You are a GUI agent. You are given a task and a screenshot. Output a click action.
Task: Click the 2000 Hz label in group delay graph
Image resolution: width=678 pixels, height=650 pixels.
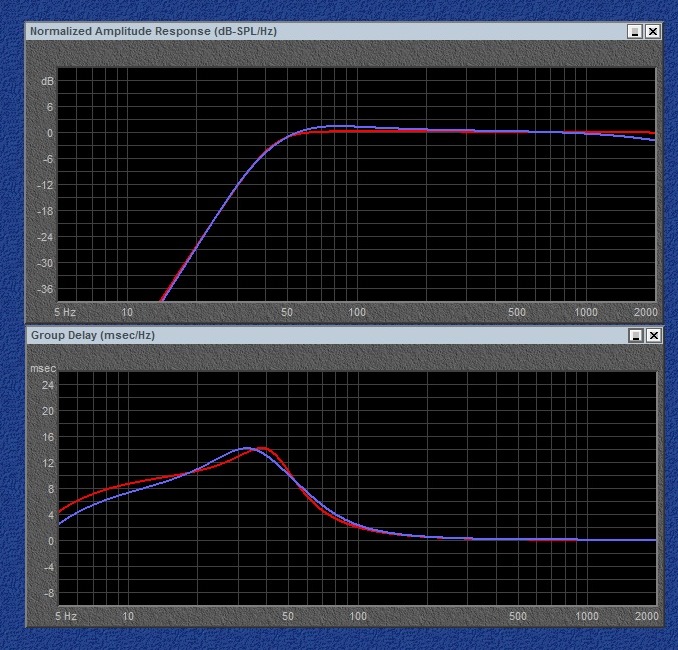[x=645, y=616]
